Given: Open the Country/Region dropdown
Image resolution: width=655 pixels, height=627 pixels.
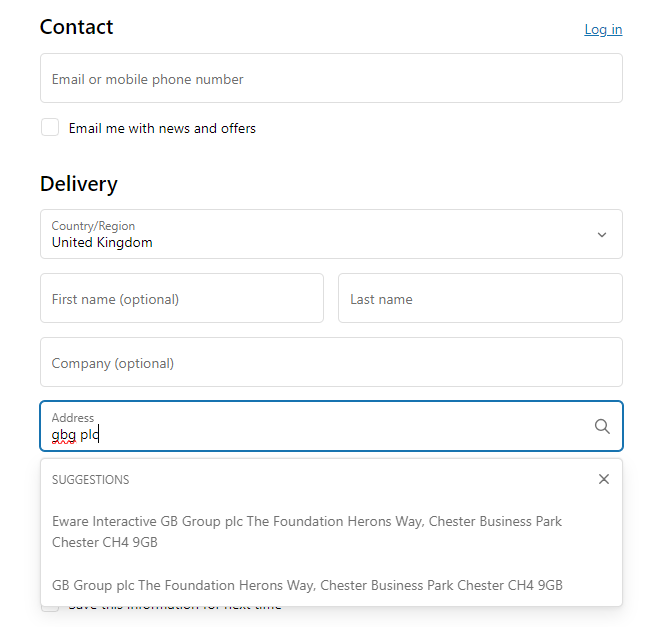Looking at the screenshot, I should (331, 234).
